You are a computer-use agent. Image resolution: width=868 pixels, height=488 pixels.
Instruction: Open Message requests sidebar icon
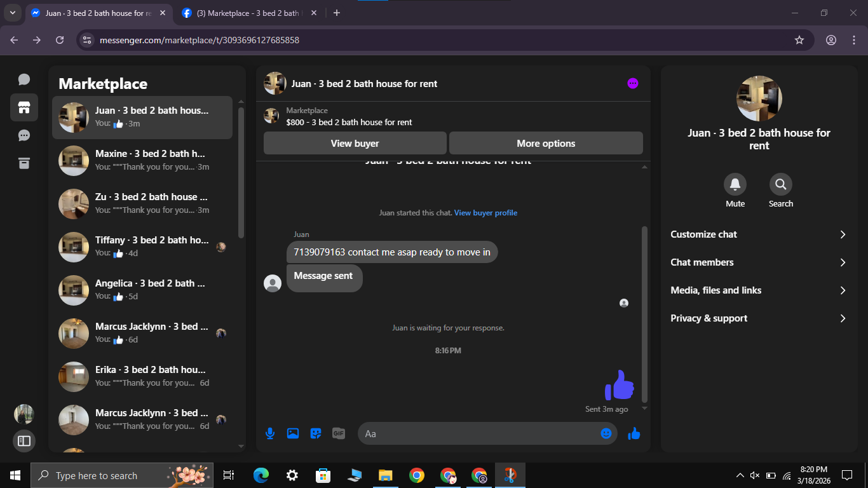(24, 135)
